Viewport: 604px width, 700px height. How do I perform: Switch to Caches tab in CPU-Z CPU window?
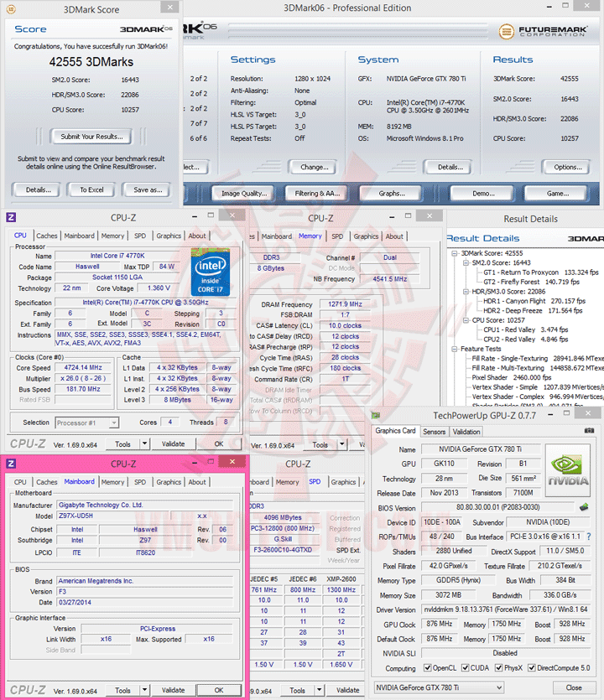tap(46, 236)
